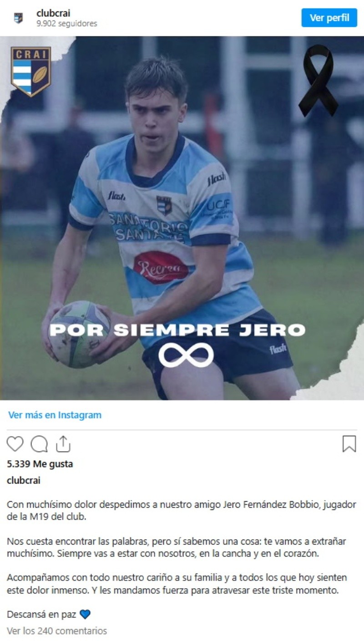Like the post with the heart icon
Viewport: 364px width, 641px height.
tap(15, 444)
